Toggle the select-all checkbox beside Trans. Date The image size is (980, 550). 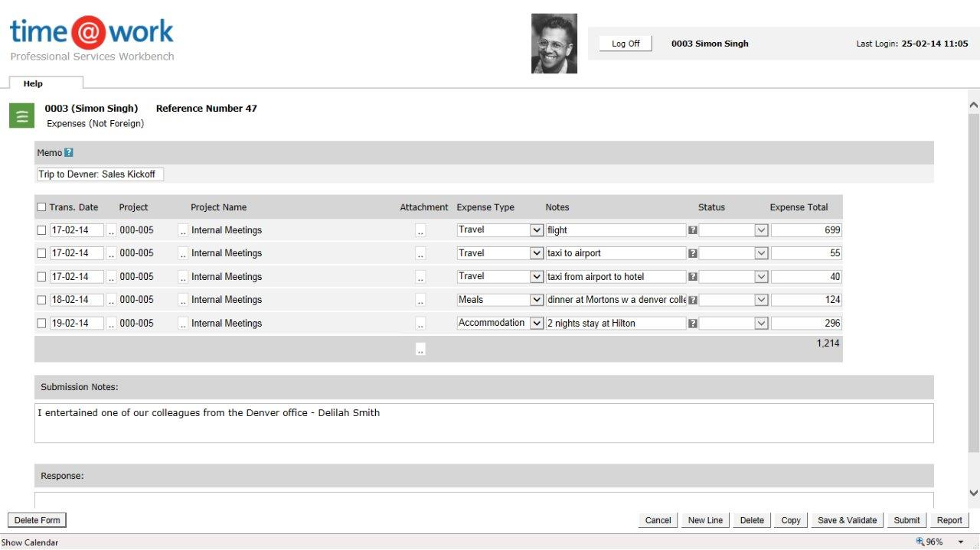[x=41, y=207]
